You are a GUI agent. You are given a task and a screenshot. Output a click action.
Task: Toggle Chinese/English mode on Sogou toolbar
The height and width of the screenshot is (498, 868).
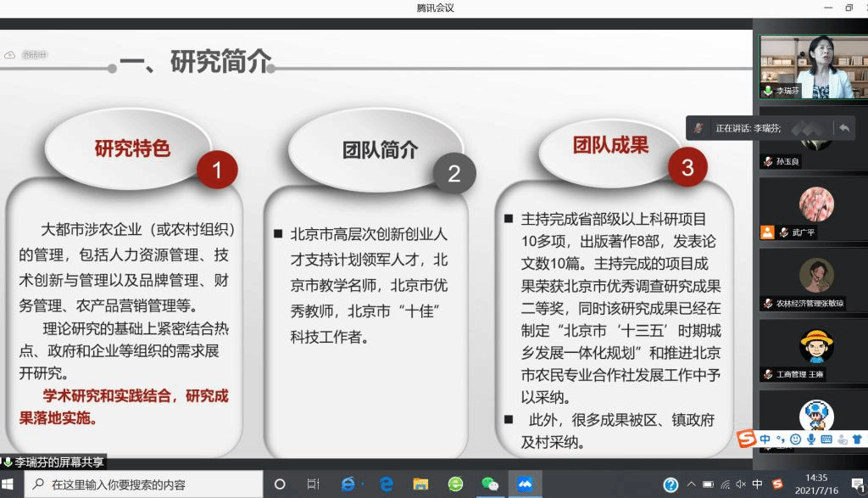765,439
